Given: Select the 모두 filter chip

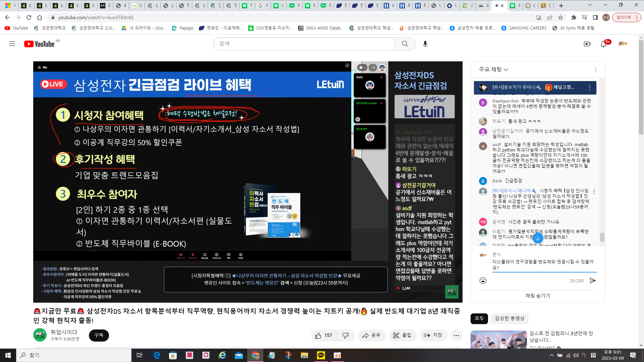Looking at the screenshot, I should (479, 318).
